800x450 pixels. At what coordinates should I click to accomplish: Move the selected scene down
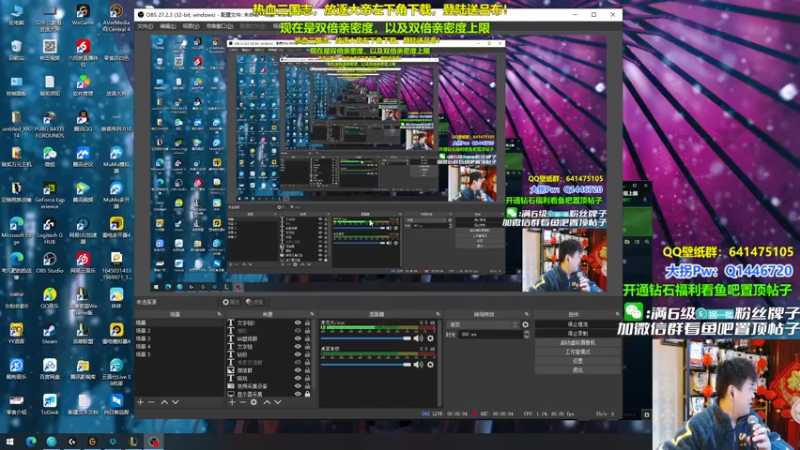tap(175, 402)
